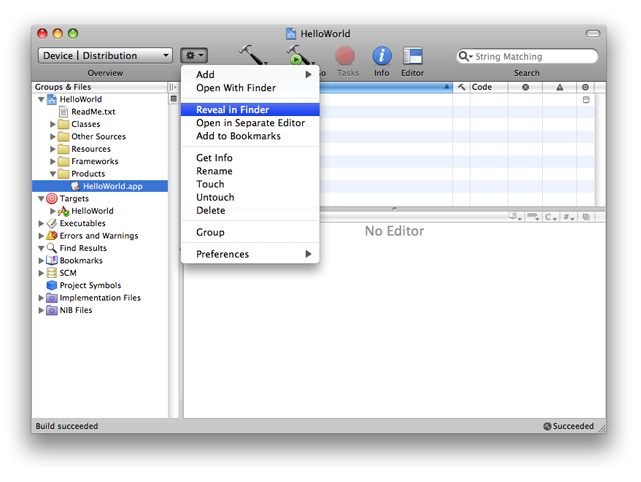Choose Touch from menu
This screenshot has width=641, height=482.
pos(250,184)
